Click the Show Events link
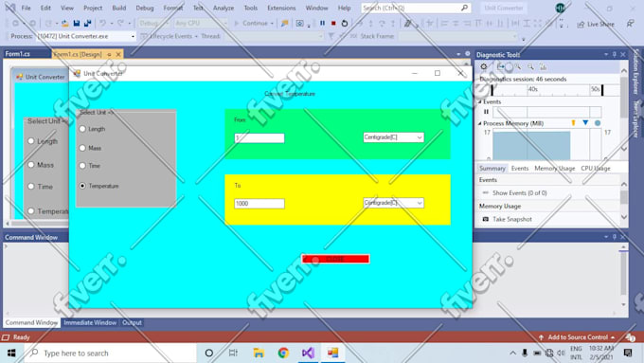The image size is (644, 363). (x=520, y=192)
